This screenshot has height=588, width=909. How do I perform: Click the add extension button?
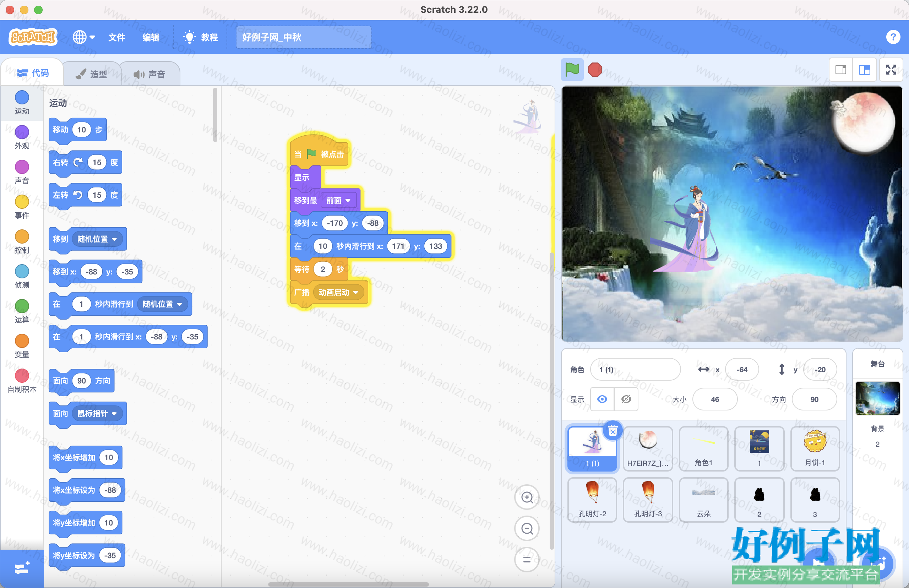point(22,568)
